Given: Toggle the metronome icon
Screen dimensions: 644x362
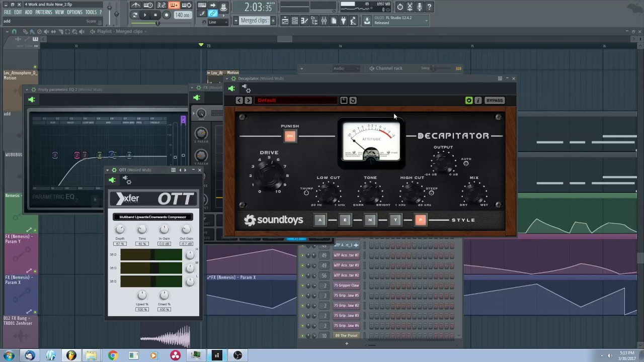Looking at the screenshot, I should tap(136, 5).
